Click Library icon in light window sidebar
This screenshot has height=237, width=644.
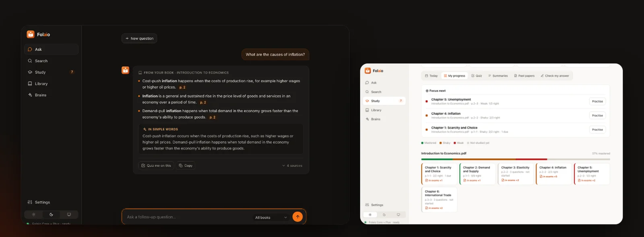[367, 110]
